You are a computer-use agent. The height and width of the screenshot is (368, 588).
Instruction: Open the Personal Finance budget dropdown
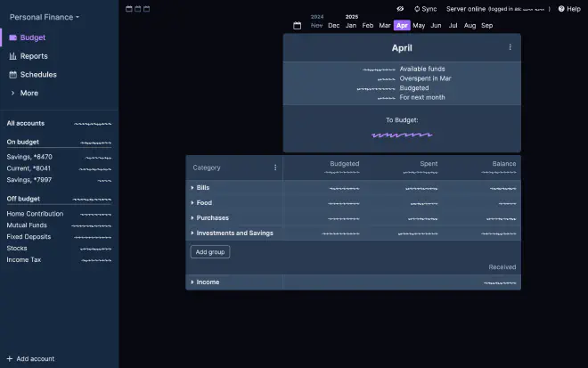(x=44, y=17)
